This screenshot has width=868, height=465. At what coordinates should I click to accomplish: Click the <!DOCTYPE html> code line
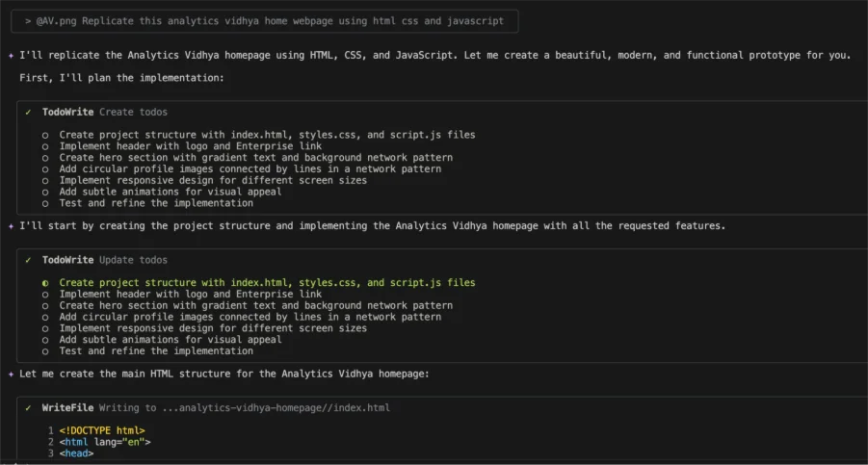102,430
